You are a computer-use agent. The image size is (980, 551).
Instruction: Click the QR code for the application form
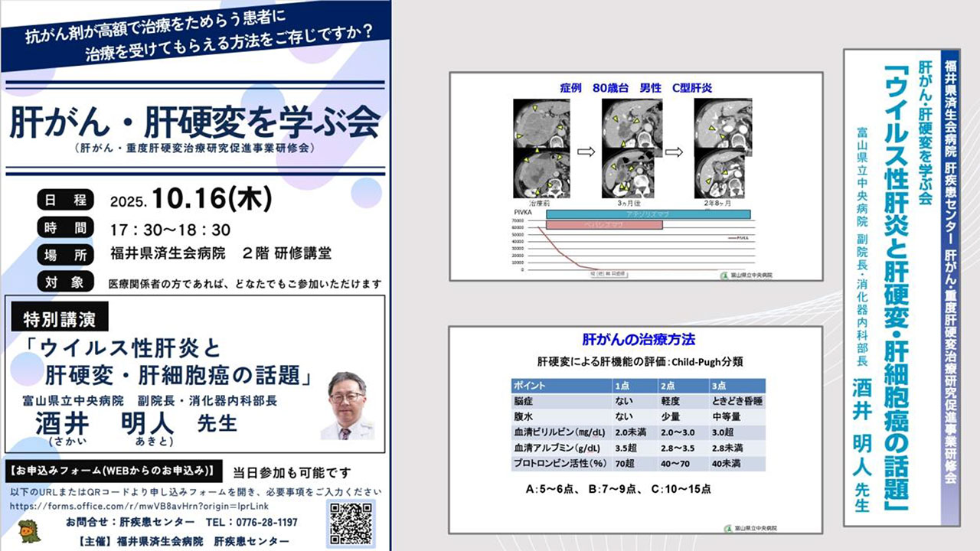[x=351, y=523]
